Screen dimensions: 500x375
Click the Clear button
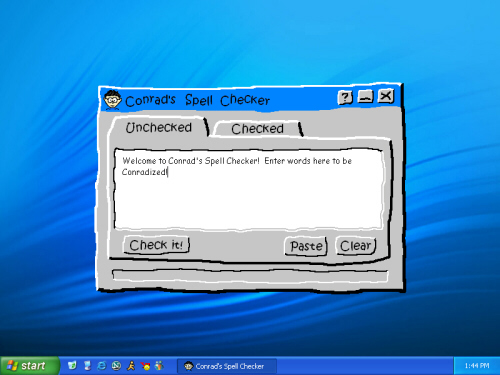coord(356,246)
